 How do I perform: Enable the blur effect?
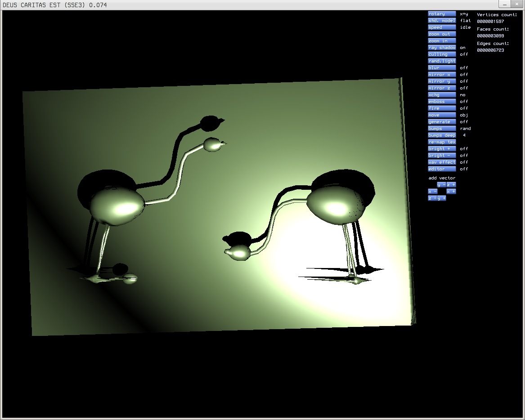tap(441, 67)
